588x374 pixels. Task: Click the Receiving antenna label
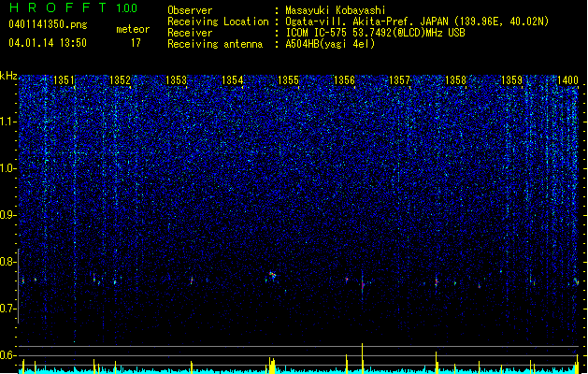(x=215, y=44)
